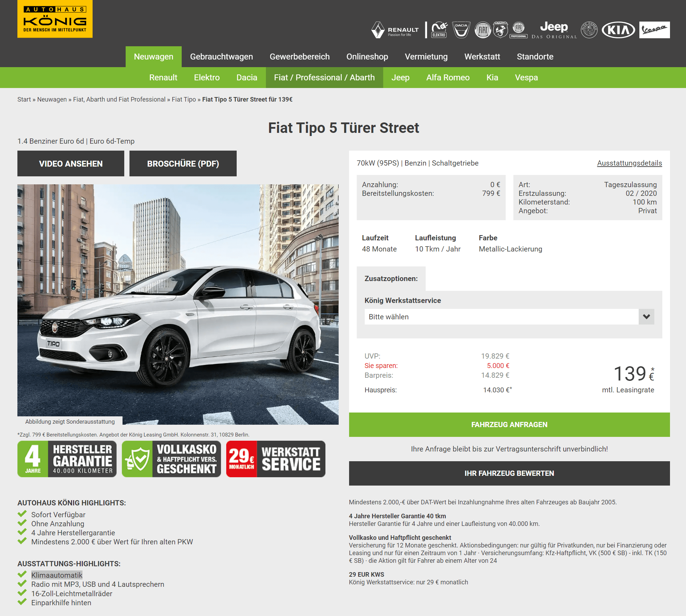Download the Broschüre (PDF)
Viewport: 686px width, 616px height.
[183, 163]
